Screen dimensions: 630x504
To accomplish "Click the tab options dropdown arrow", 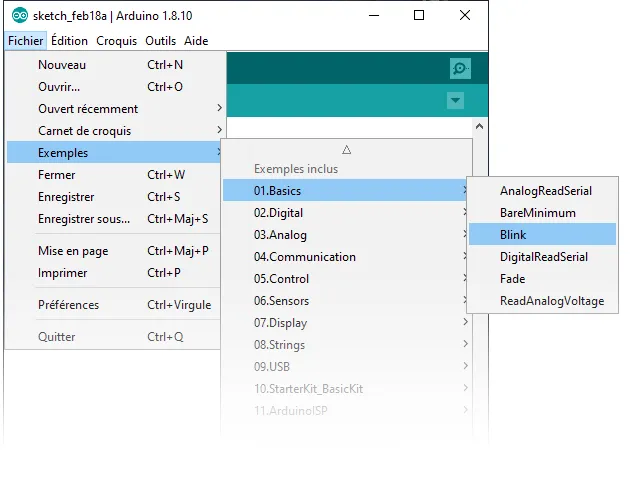I will click(x=455, y=100).
